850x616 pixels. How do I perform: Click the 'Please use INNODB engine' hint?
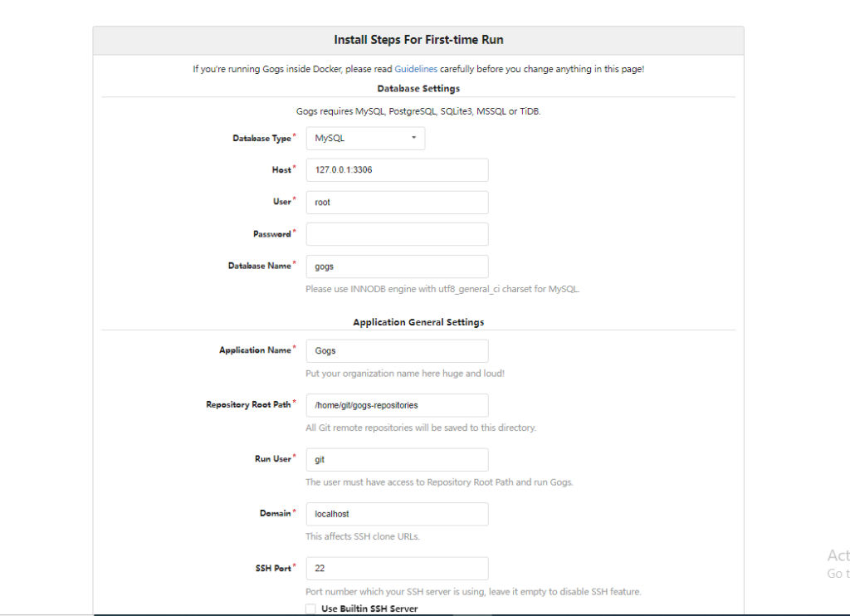[442, 289]
